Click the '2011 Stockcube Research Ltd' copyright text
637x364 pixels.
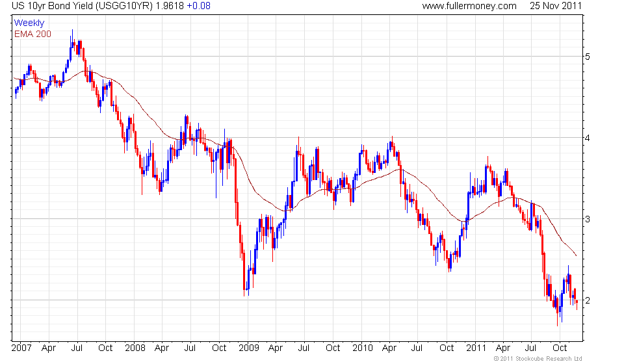coord(538,359)
